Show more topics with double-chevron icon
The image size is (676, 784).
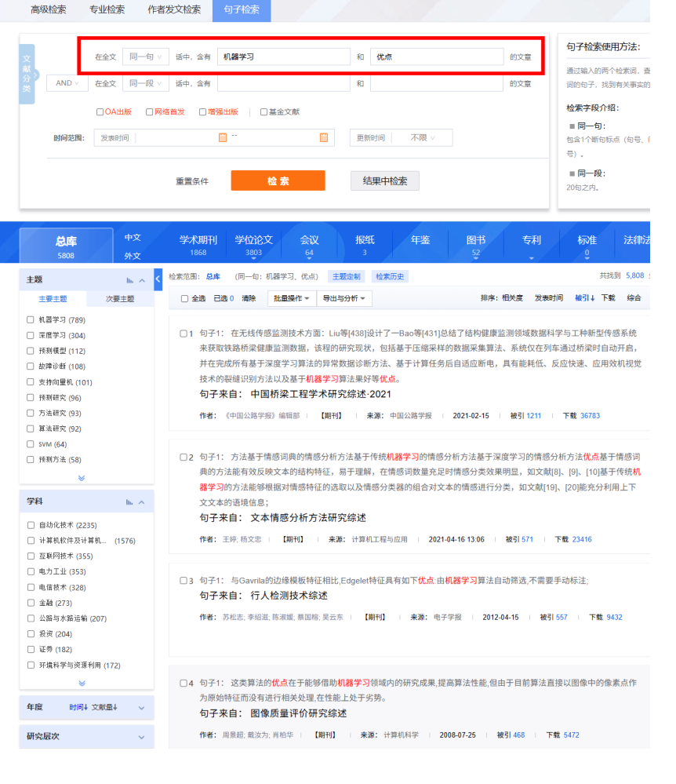(82, 478)
